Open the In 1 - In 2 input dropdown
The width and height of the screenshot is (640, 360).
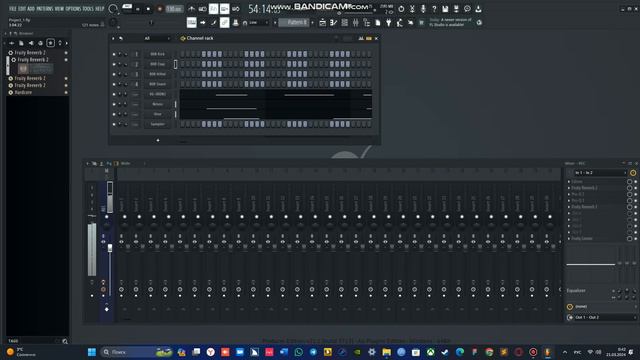point(600,173)
